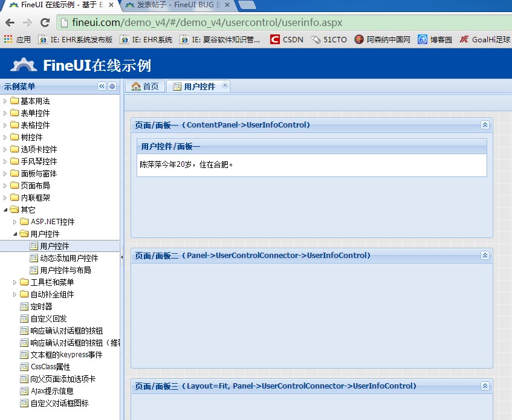The width and height of the screenshot is (512, 420).
Task: Open the IE: EHR系统发布版 bookmark
Action: (76, 39)
